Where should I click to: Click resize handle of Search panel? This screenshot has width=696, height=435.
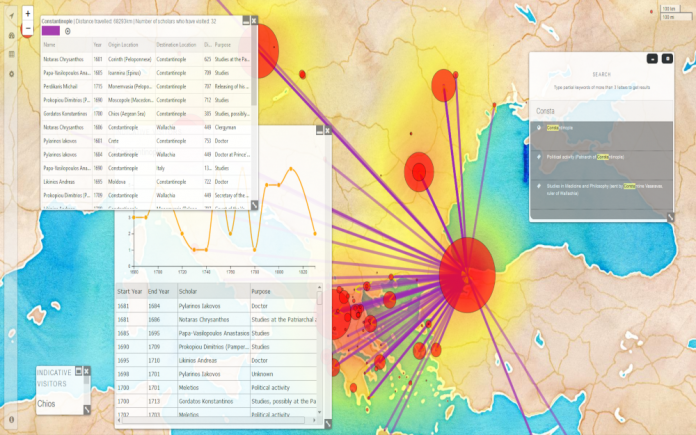pyautogui.click(x=670, y=217)
